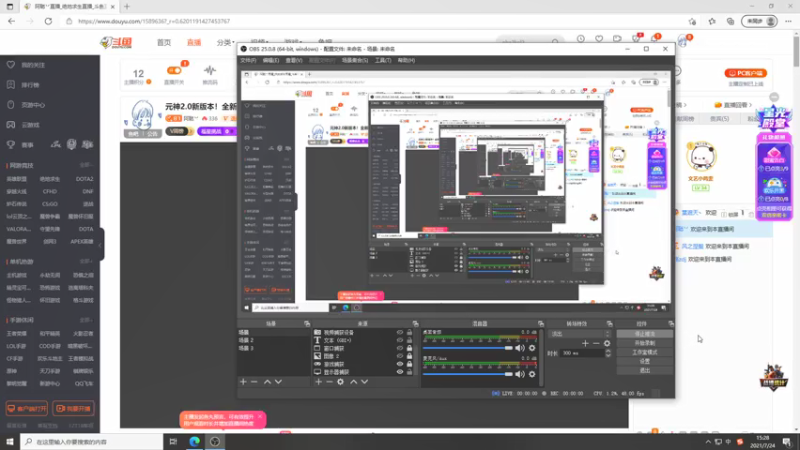Viewport: 800px width, 450px height.
Task: Toggle visibility of 视频捕获设备 source
Action: pos(399,332)
